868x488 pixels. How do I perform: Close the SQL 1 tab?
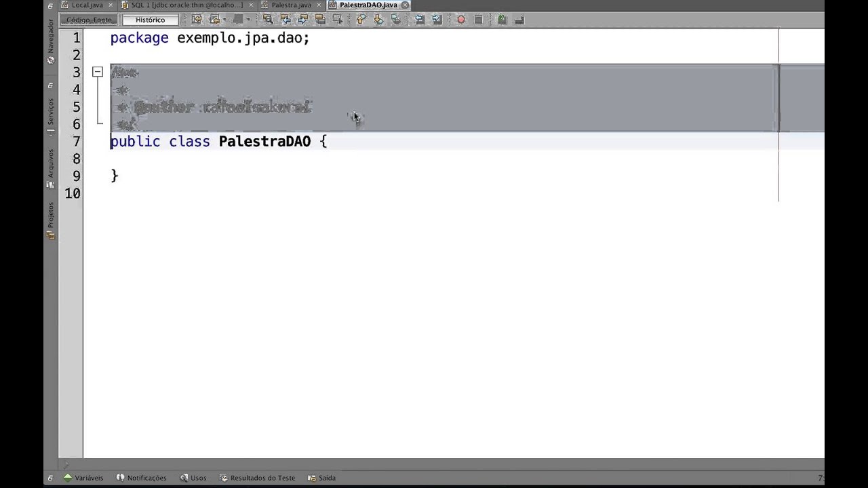(251, 5)
